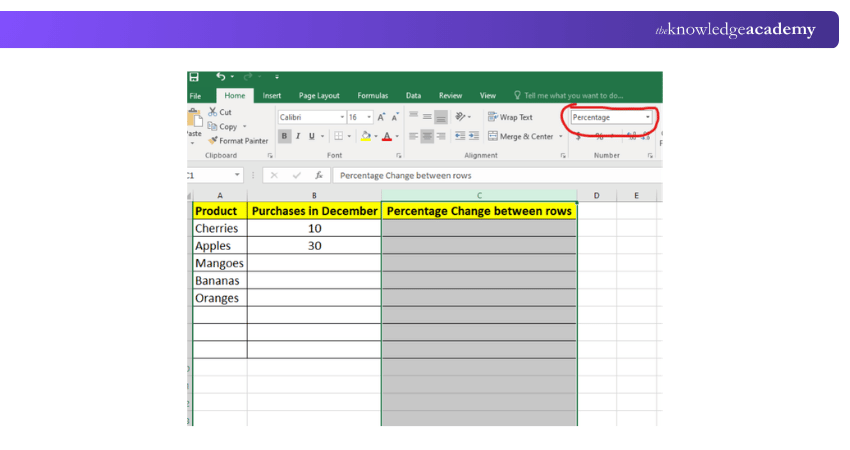The image size is (850, 450).
Task: Click the Copy button
Action: pos(223,126)
